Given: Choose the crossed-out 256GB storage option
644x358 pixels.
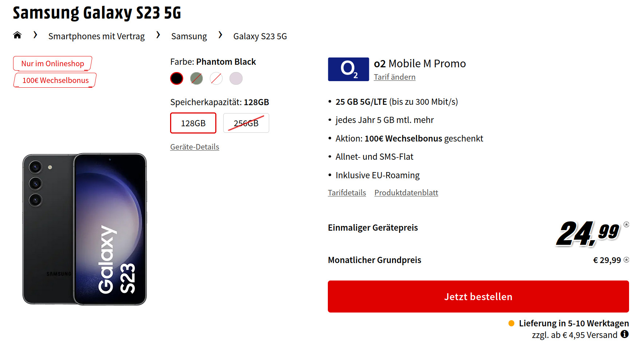Looking at the screenshot, I should point(246,123).
